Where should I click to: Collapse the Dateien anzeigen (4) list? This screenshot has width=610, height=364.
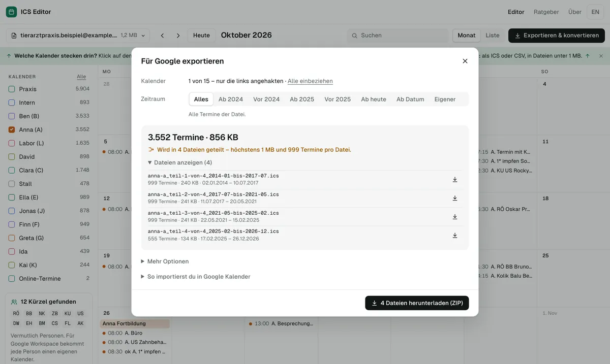click(180, 162)
